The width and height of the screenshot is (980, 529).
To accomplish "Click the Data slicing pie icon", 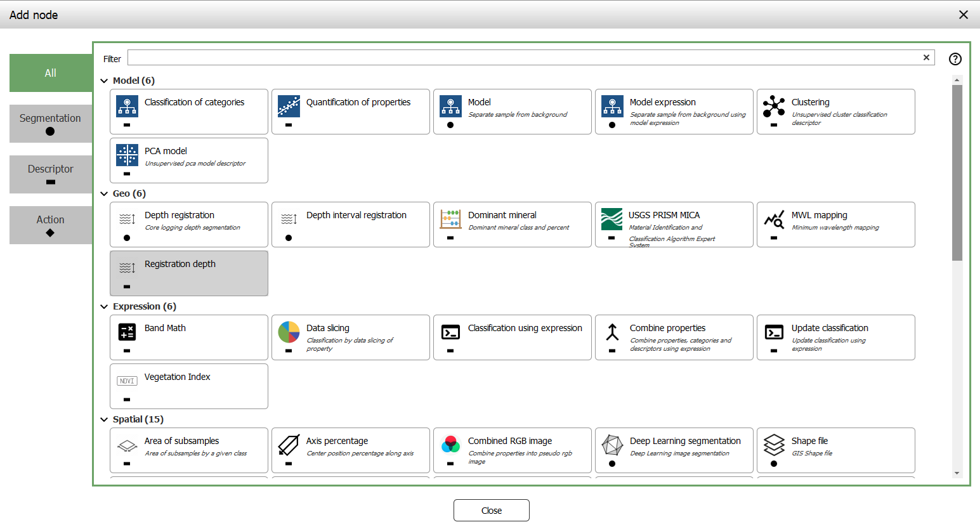I will pos(289,332).
